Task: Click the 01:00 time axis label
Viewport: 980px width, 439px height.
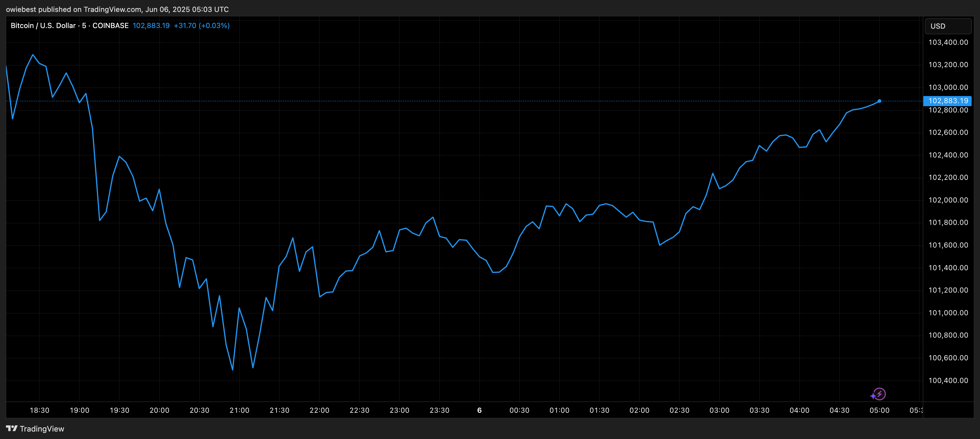Action: pyautogui.click(x=559, y=410)
